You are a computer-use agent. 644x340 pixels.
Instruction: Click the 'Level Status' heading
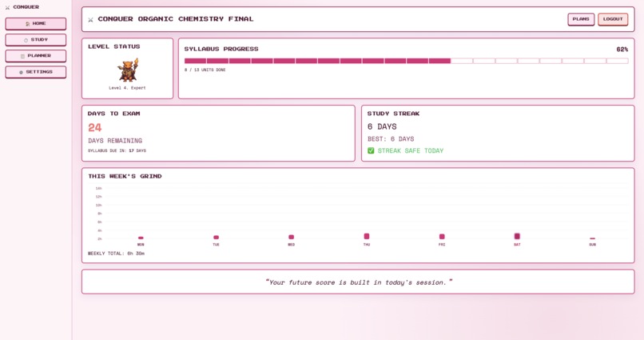[113, 47]
